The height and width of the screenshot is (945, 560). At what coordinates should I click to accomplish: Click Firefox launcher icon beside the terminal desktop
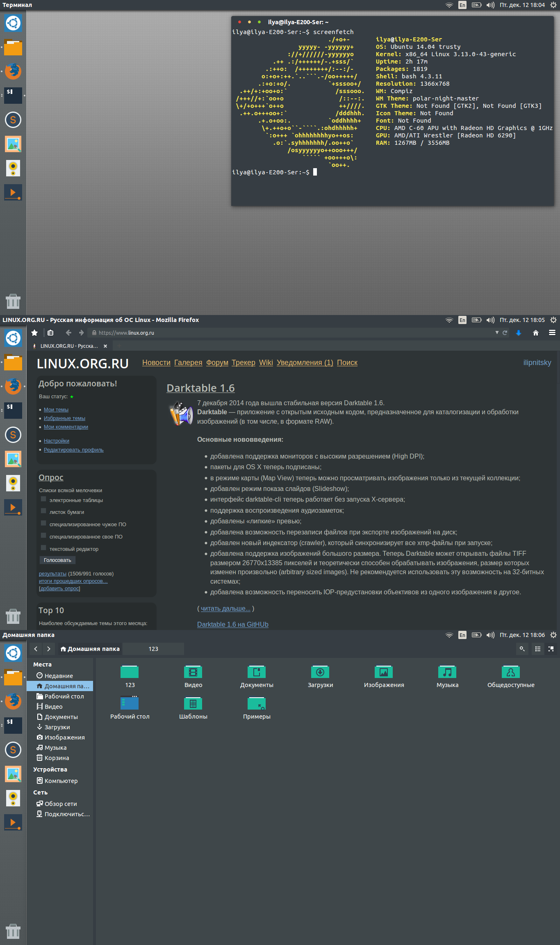pyautogui.click(x=13, y=71)
